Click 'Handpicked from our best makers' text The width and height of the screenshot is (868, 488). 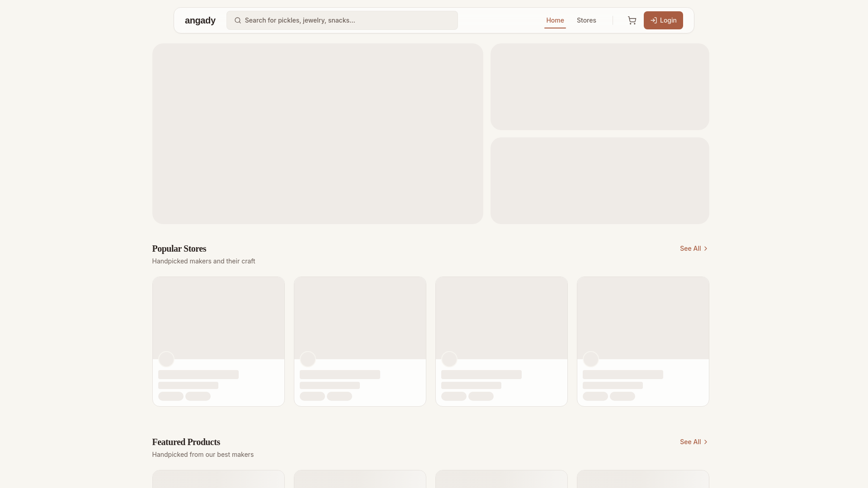(x=203, y=455)
